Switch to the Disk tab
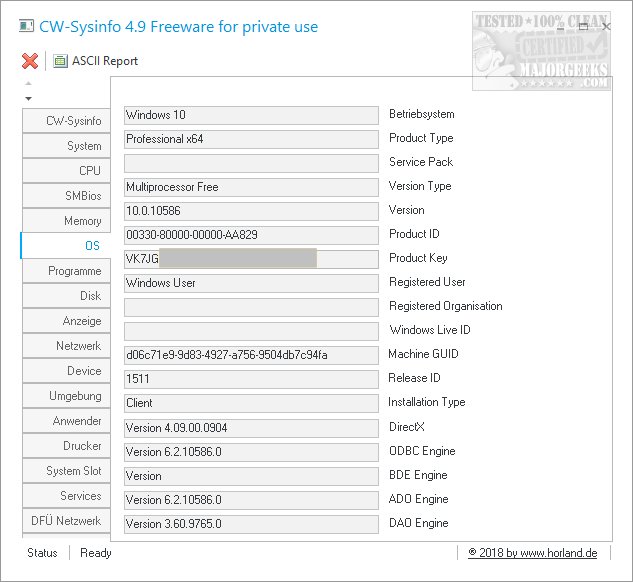Image resolution: width=633 pixels, height=582 pixels. coord(66,296)
